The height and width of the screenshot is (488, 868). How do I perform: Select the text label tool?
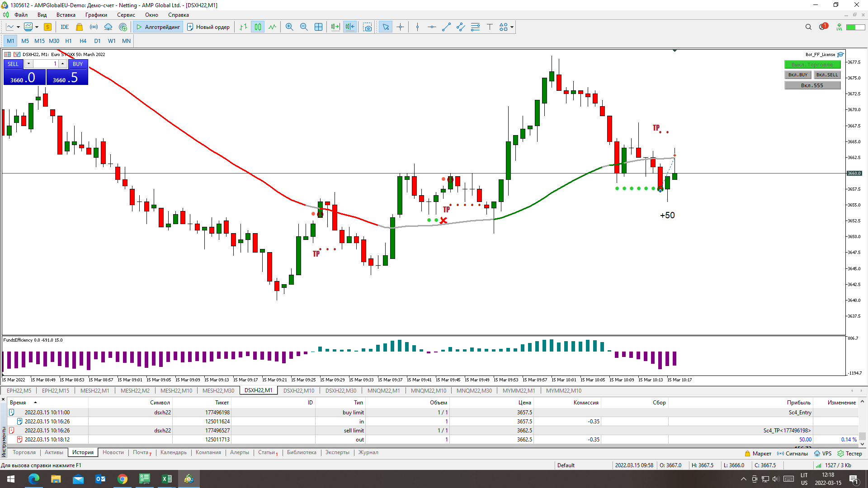[x=490, y=27]
